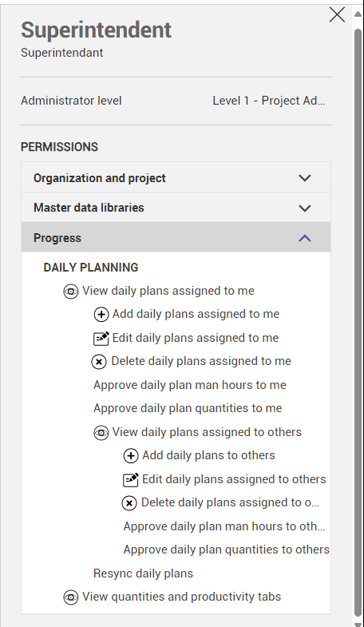Click Approve daily plan quantities to others
Screen dimensions: 364x627
[227, 550]
